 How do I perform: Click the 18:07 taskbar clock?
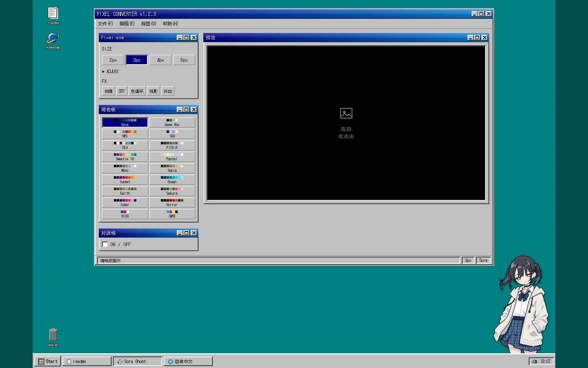[x=546, y=361]
